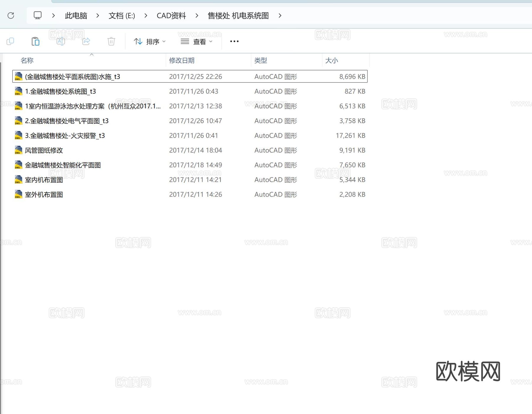
Task: Sort by the 名称 column header
Action: pos(27,61)
